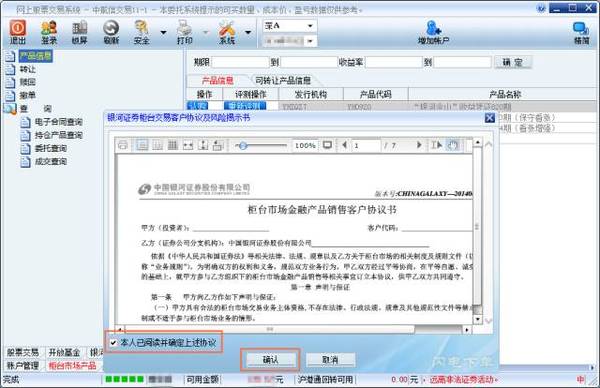The width and height of the screenshot is (600, 388).
Task: Select the hand pan tool
Action: tap(453, 145)
